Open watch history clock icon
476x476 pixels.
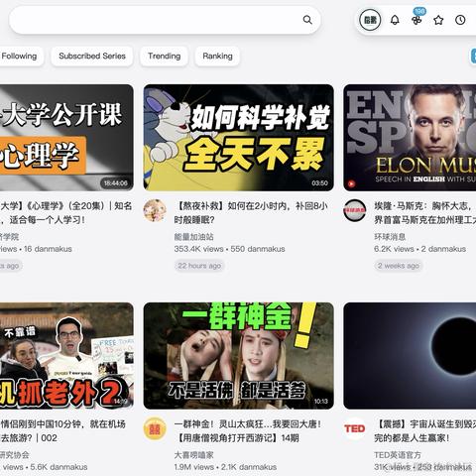point(460,20)
